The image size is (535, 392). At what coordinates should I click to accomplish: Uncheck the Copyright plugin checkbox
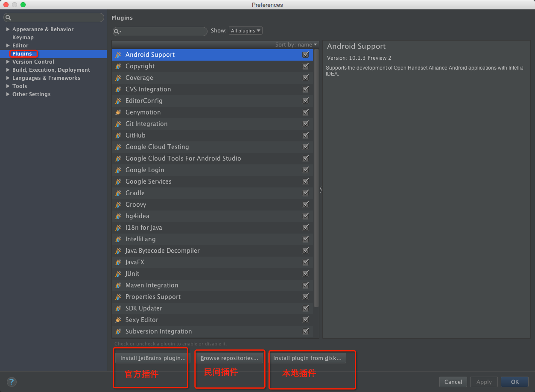click(x=305, y=66)
